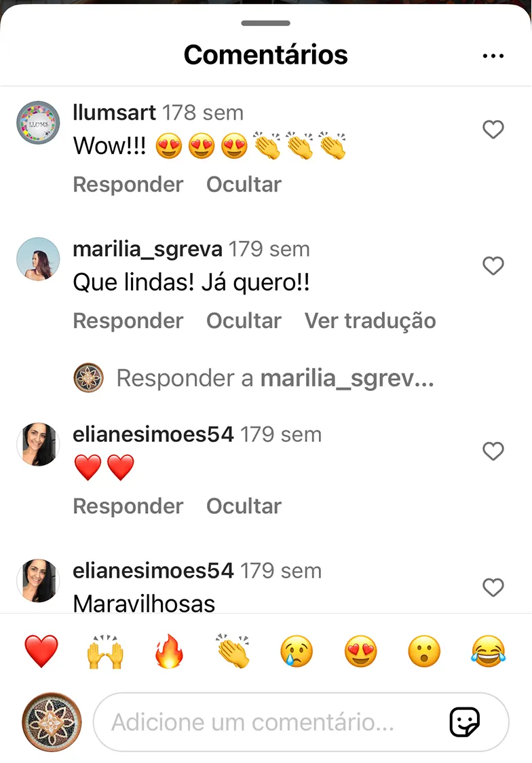
Task: View translation of marilia_sgreva's comment
Action: coord(370,320)
